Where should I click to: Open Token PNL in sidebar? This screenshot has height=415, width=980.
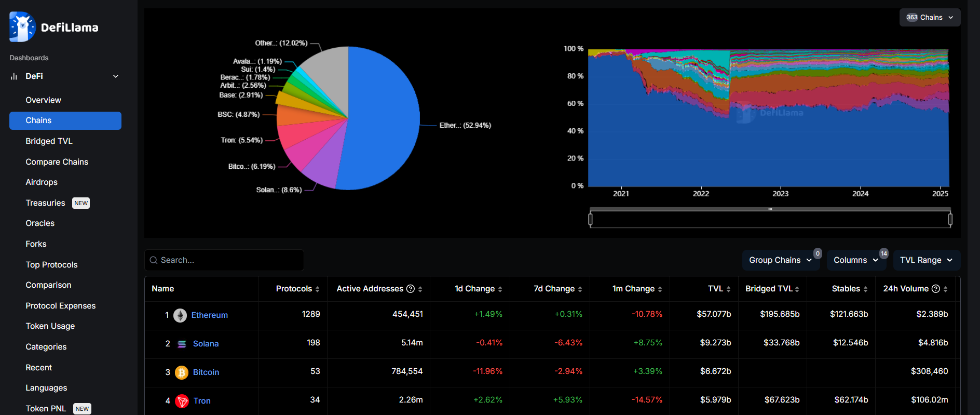click(46, 409)
